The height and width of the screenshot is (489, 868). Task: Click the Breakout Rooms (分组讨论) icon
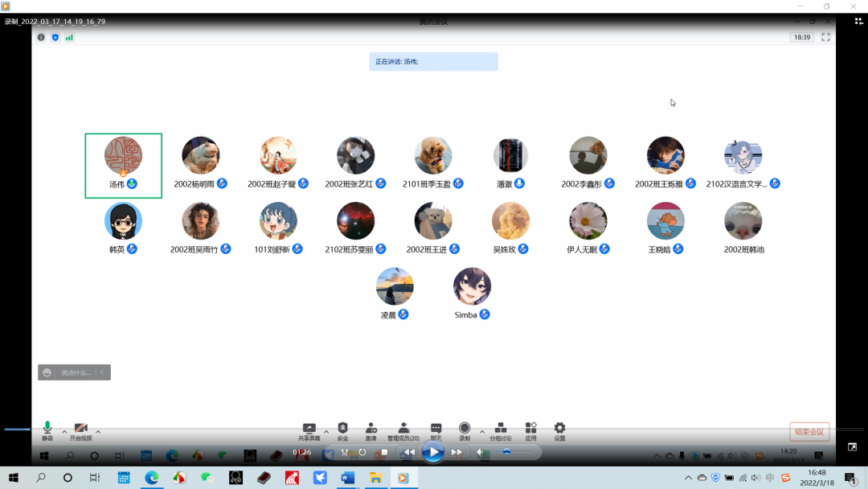coord(500,429)
